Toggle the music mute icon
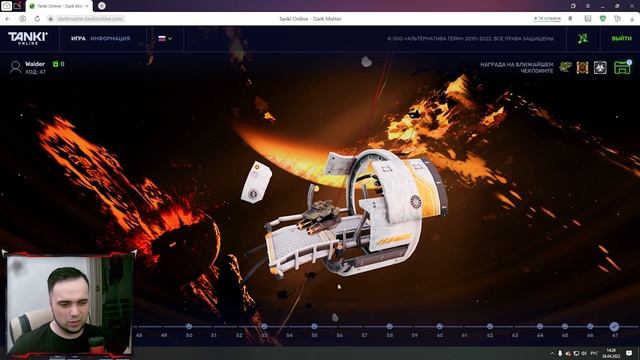Image resolution: width=640 pixels, height=360 pixels. click(x=583, y=38)
